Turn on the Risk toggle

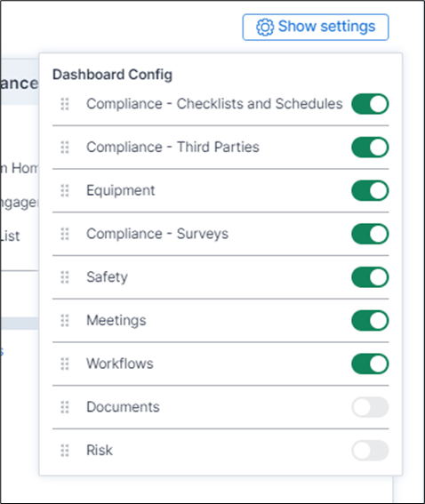(370, 451)
